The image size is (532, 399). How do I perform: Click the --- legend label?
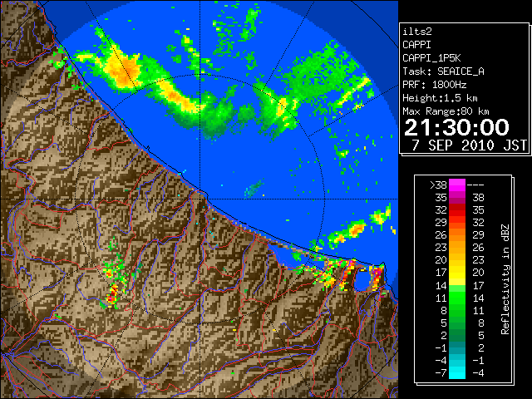[475, 185]
